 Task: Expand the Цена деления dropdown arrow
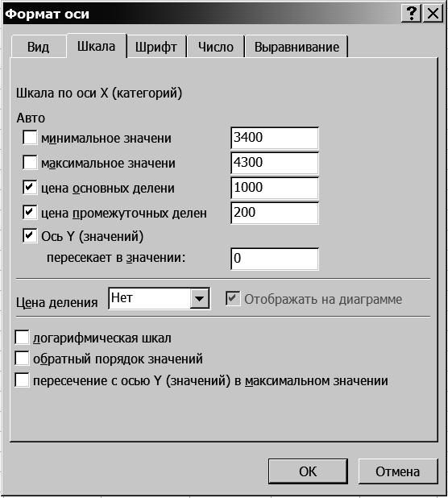tap(199, 298)
